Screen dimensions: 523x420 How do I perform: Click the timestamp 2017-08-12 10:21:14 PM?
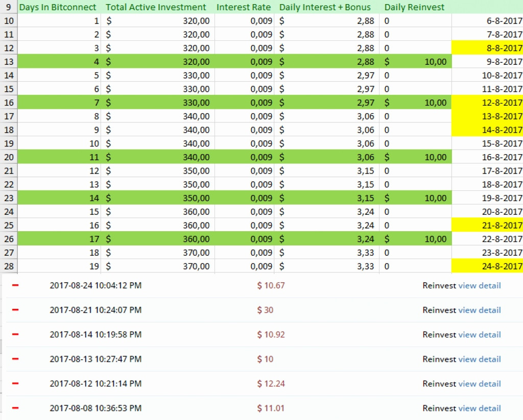(x=96, y=384)
